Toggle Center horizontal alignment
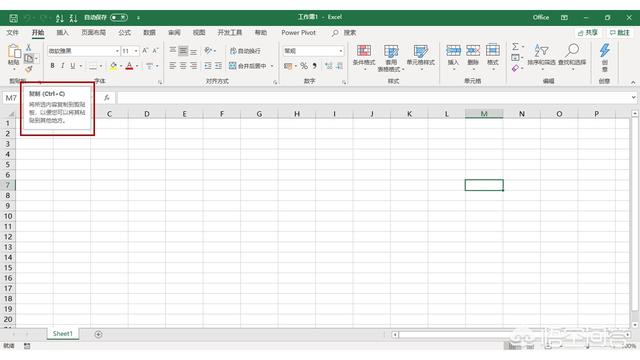Screen dimensions: 640x360 (x=183, y=66)
